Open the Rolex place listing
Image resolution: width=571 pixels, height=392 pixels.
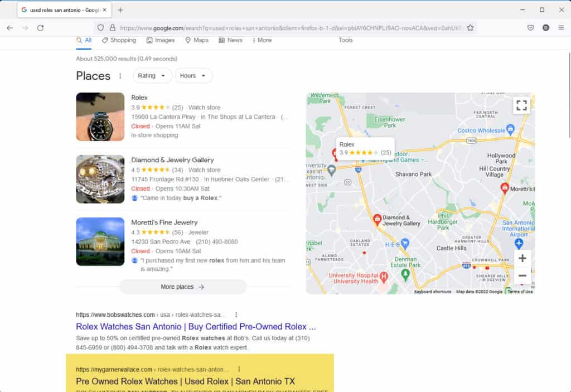pyautogui.click(x=139, y=98)
